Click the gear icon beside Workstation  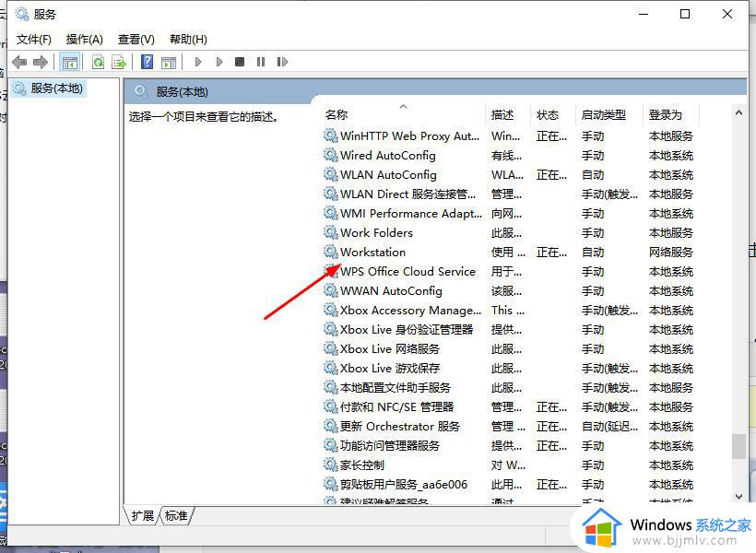click(x=330, y=252)
